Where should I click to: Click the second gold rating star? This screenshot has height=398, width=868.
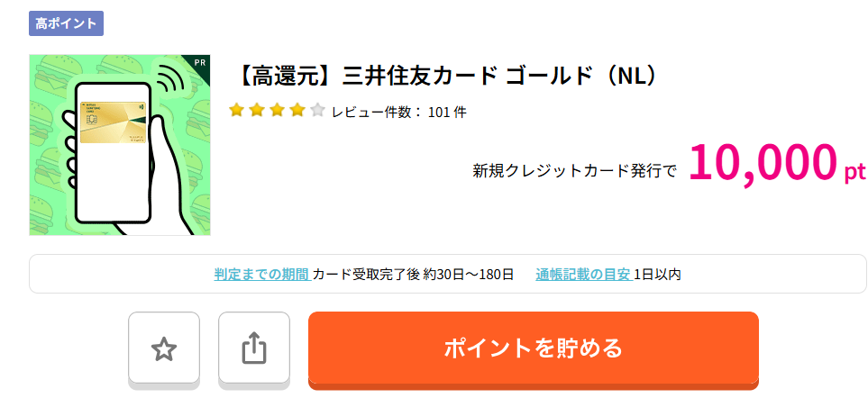257,110
